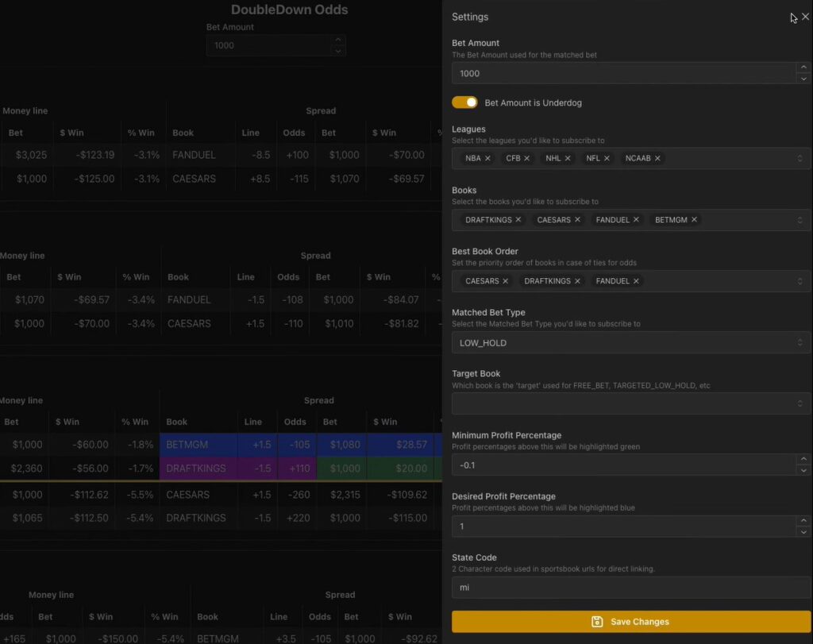Remove the NHL chip from Leagues
Image resolution: width=813 pixels, height=644 pixels.
click(x=569, y=158)
